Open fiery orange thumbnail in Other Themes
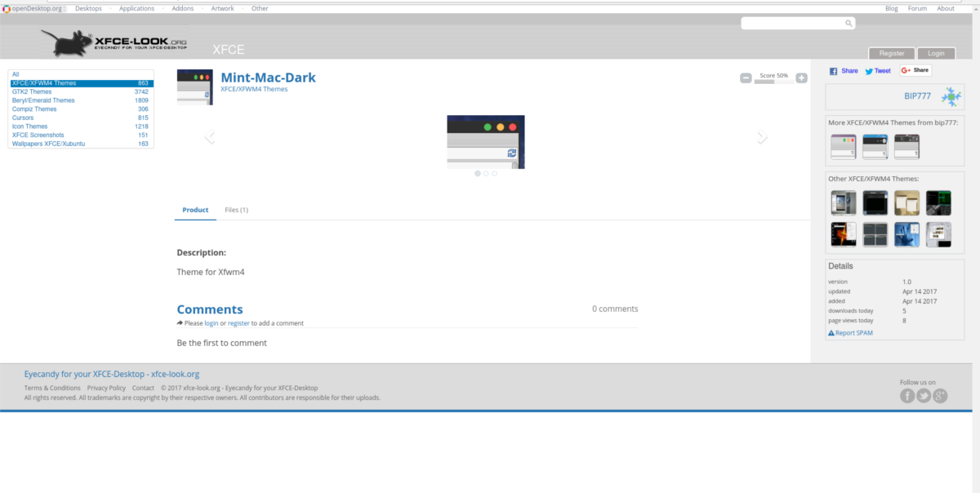This screenshot has width=980, height=493. (844, 234)
